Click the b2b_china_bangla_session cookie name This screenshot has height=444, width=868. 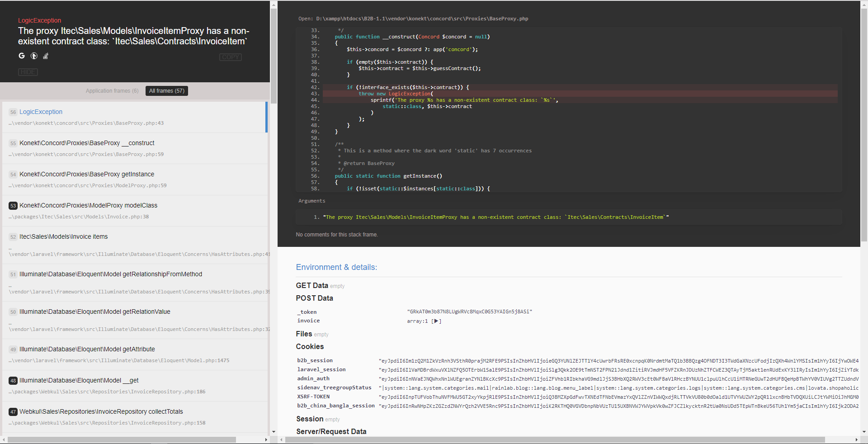pyautogui.click(x=336, y=406)
